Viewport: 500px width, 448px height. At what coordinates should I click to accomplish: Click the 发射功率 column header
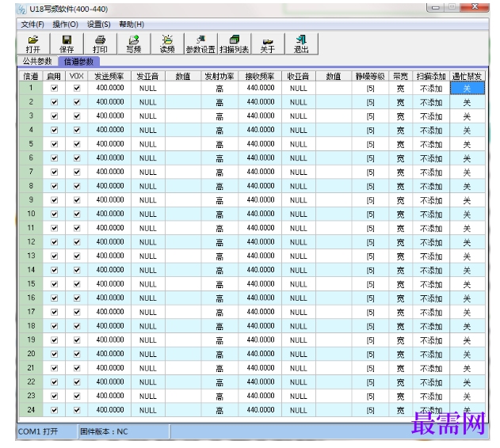point(219,77)
